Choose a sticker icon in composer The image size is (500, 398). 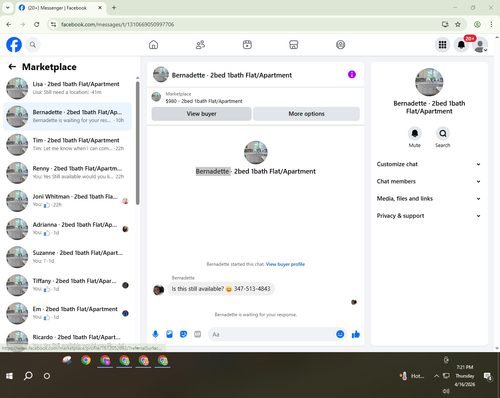(183, 334)
